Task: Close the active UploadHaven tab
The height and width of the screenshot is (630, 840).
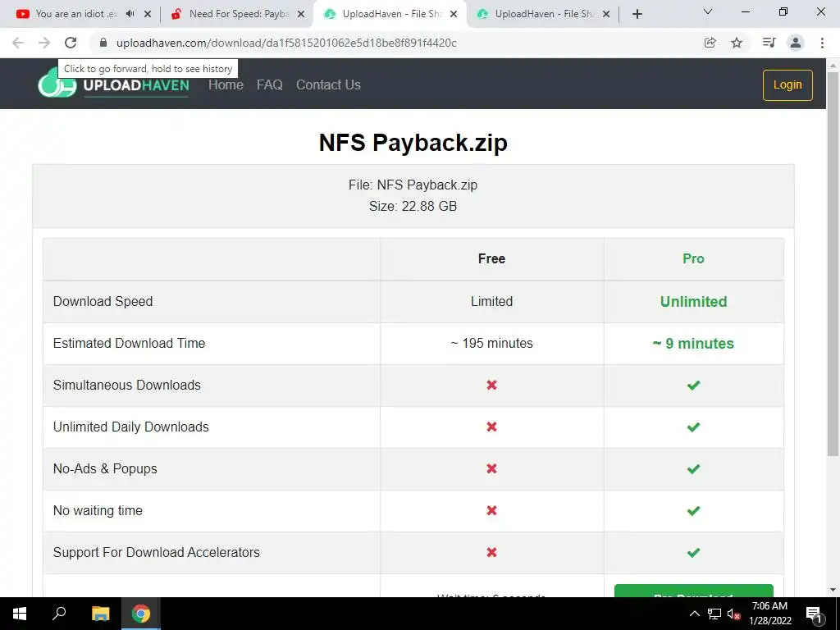Action: point(454,14)
